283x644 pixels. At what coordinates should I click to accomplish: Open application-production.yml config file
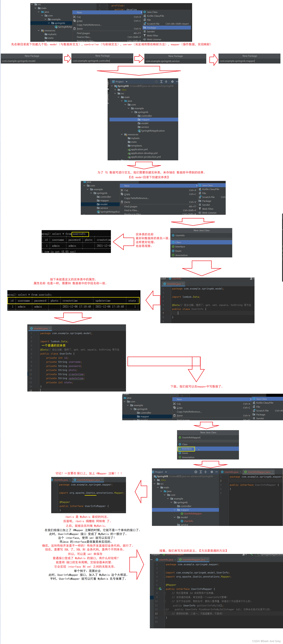[144, 157]
